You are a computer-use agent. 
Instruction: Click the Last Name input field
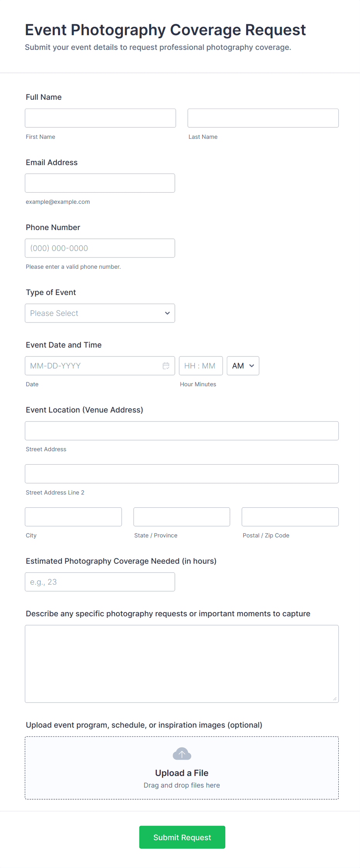point(263,118)
